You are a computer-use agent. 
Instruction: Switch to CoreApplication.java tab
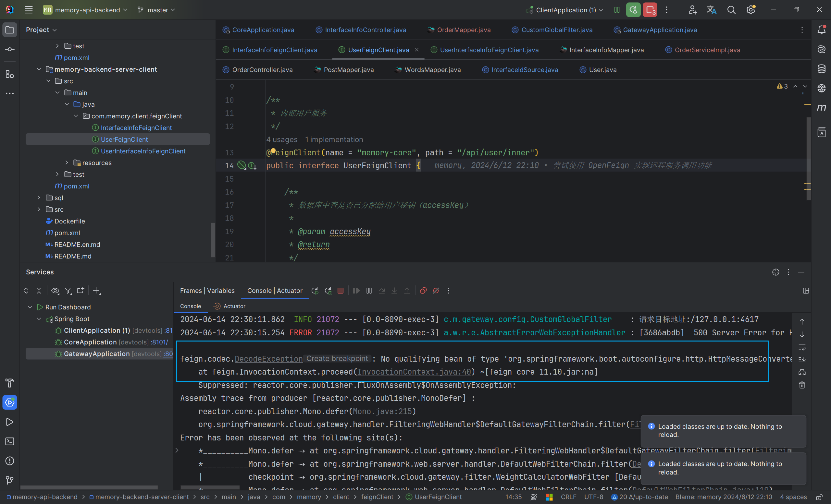pyautogui.click(x=258, y=30)
